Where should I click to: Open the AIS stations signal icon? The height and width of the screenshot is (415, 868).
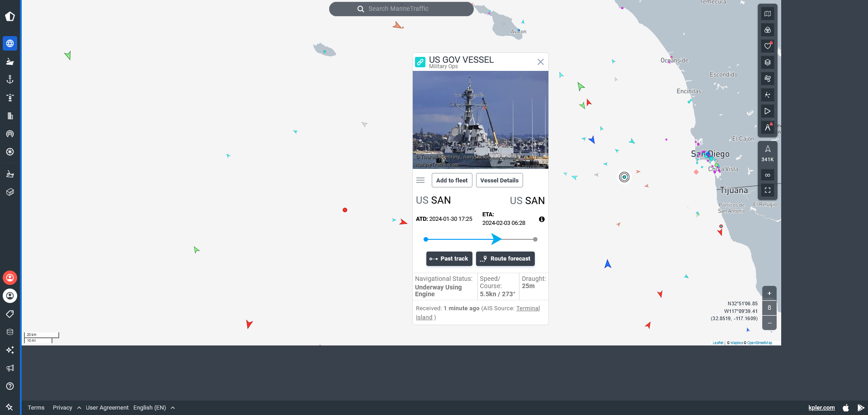(10, 134)
